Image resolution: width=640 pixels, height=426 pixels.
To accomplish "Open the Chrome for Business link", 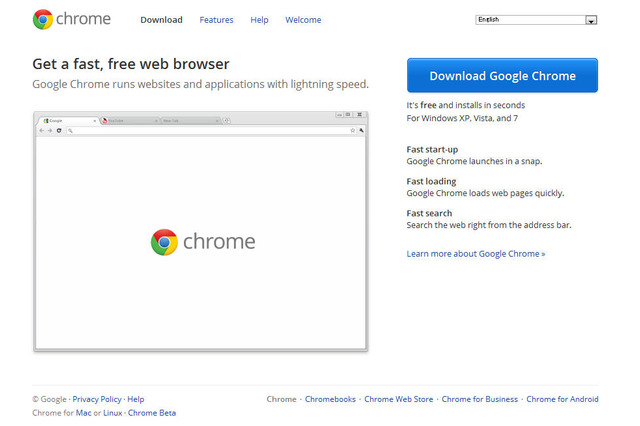I will click(480, 399).
